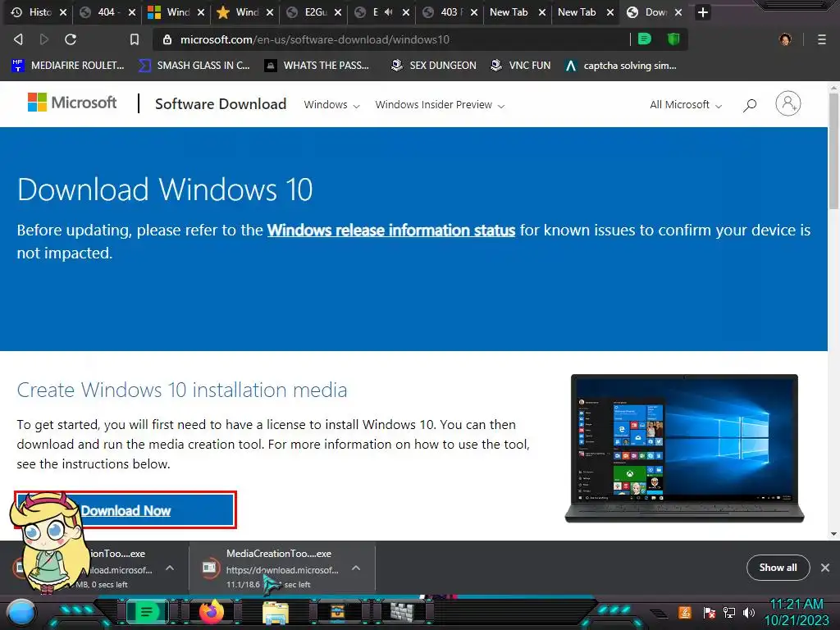Click the in-progress MediaCreationTool download file icon
This screenshot has width=840, height=630.
pos(209,568)
